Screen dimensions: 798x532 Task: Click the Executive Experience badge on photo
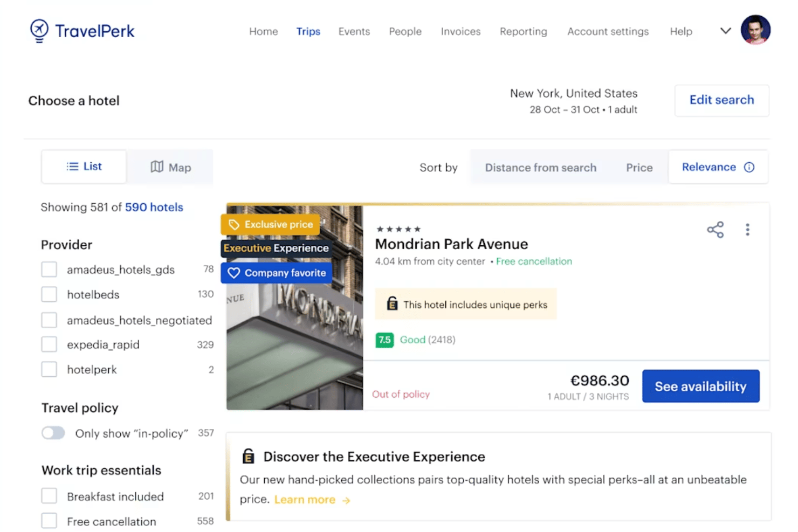(x=276, y=248)
